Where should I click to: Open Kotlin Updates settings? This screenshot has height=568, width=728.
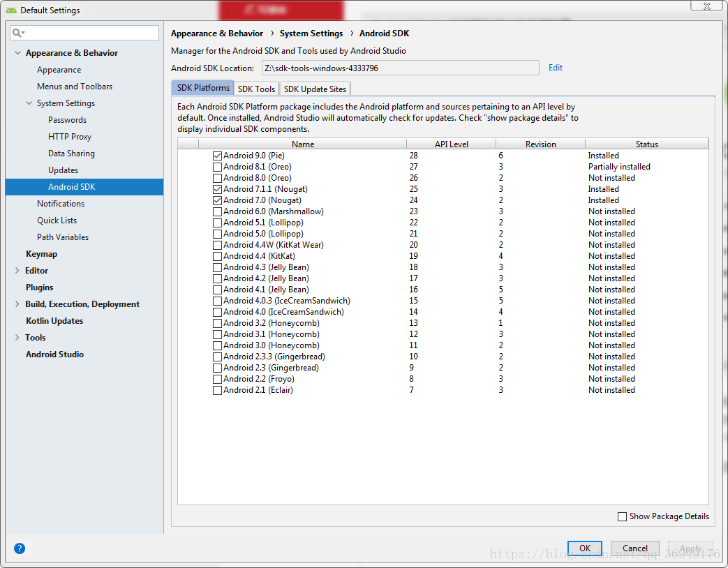[x=54, y=321]
